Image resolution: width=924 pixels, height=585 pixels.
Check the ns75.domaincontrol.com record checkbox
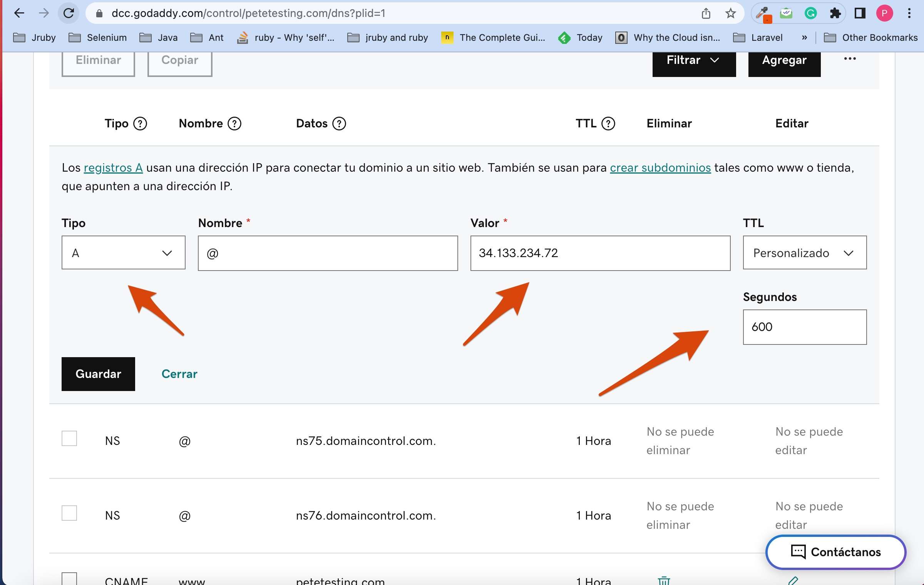(x=69, y=438)
